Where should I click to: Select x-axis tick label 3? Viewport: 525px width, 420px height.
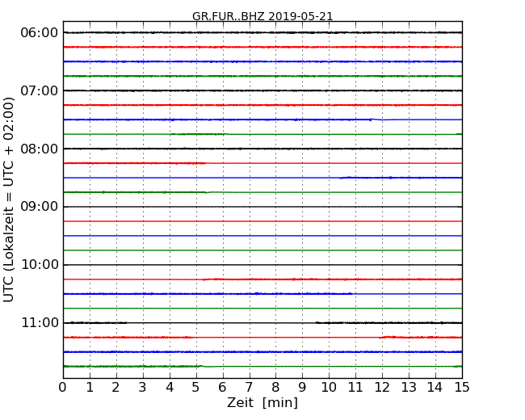coord(143,387)
